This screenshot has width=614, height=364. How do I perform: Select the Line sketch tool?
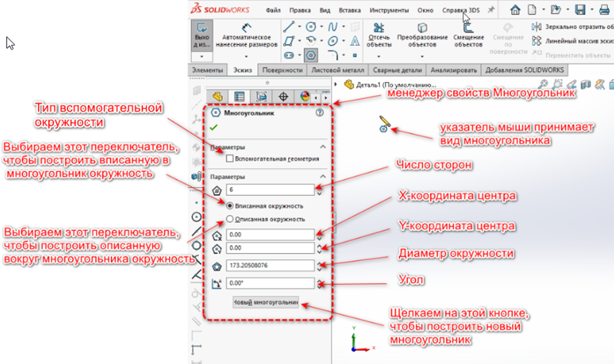coord(289,26)
